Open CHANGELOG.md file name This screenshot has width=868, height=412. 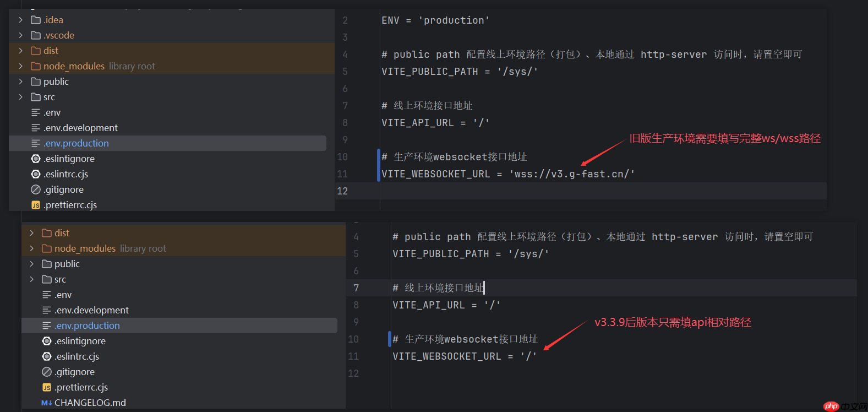click(90, 403)
